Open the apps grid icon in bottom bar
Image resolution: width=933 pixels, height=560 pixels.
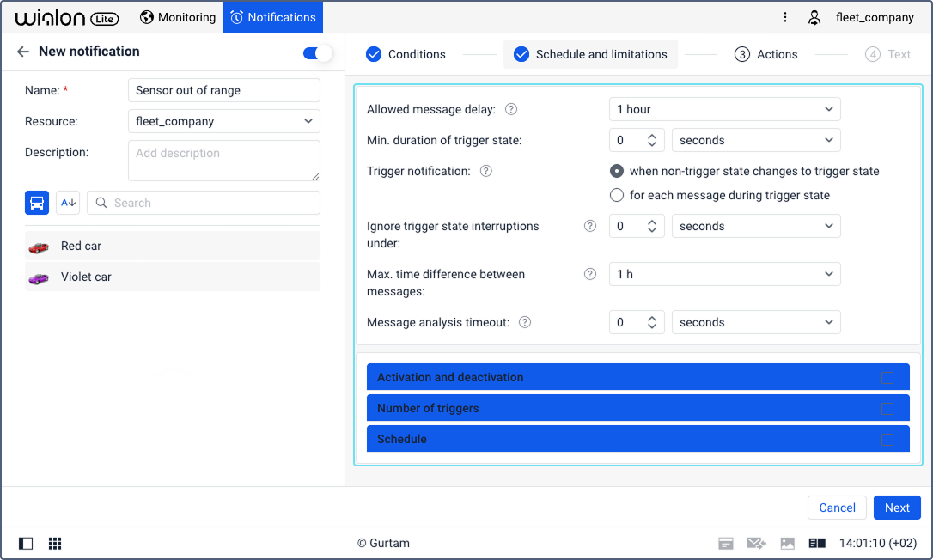tap(55, 544)
